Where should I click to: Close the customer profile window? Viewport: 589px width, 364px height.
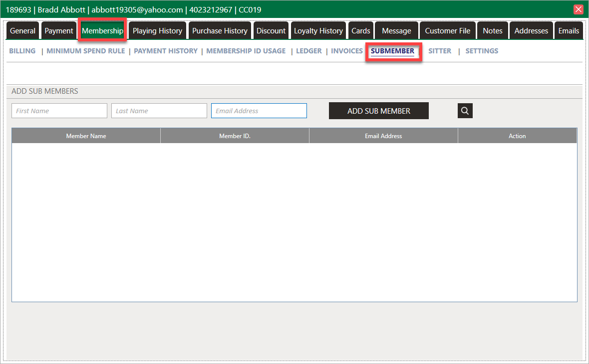coord(579,9)
